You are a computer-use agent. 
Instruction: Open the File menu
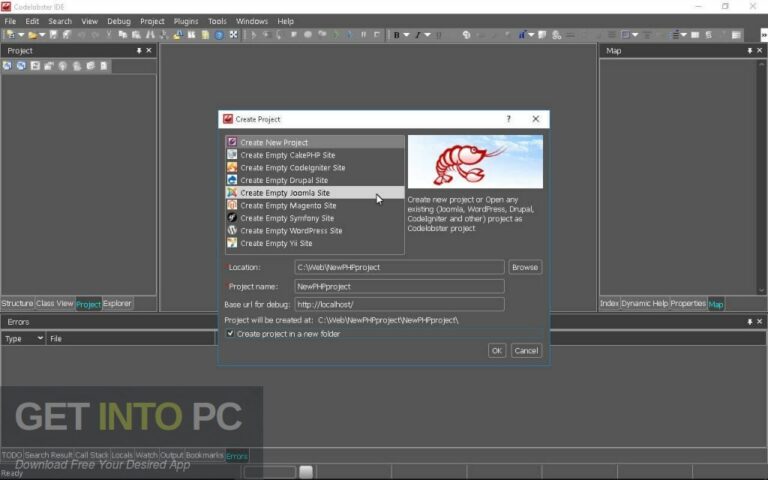tap(10, 21)
